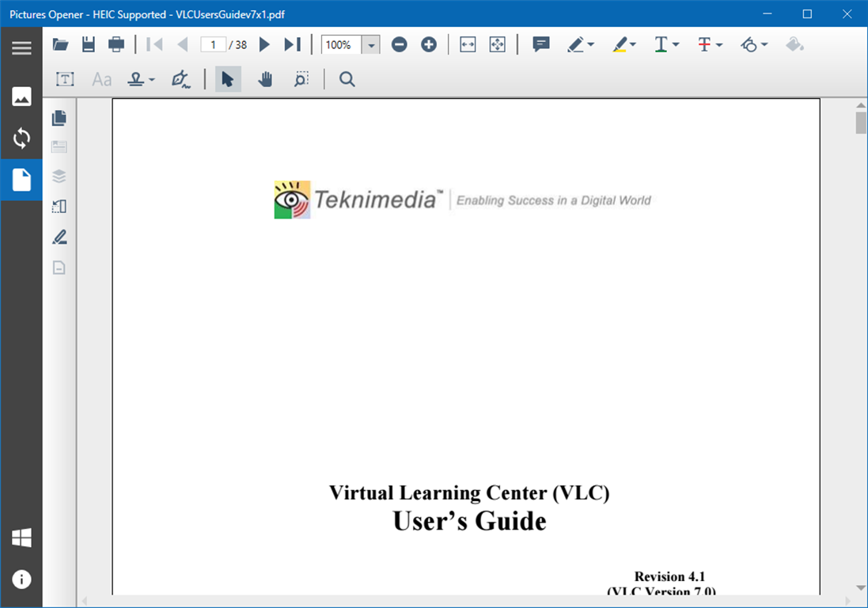Open the highlighter options dropdown arrow
Viewport: 868px width, 608px height.
[x=633, y=44]
